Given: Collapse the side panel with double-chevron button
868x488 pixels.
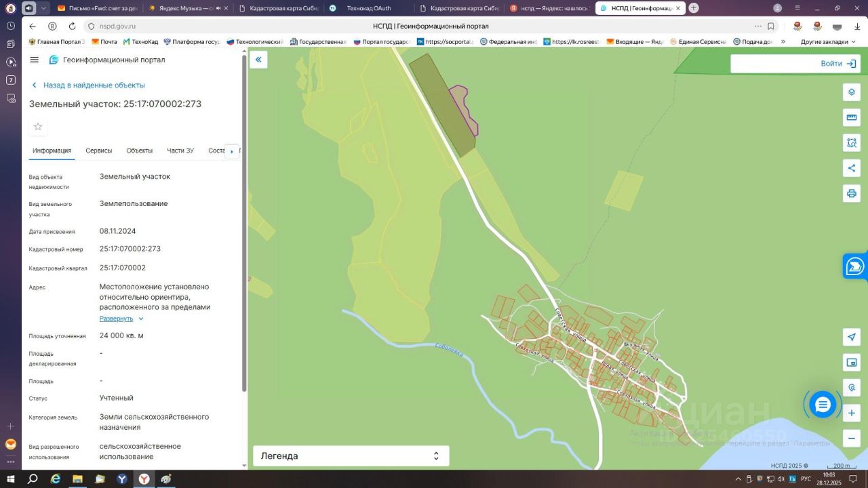Looking at the screenshot, I should [258, 60].
